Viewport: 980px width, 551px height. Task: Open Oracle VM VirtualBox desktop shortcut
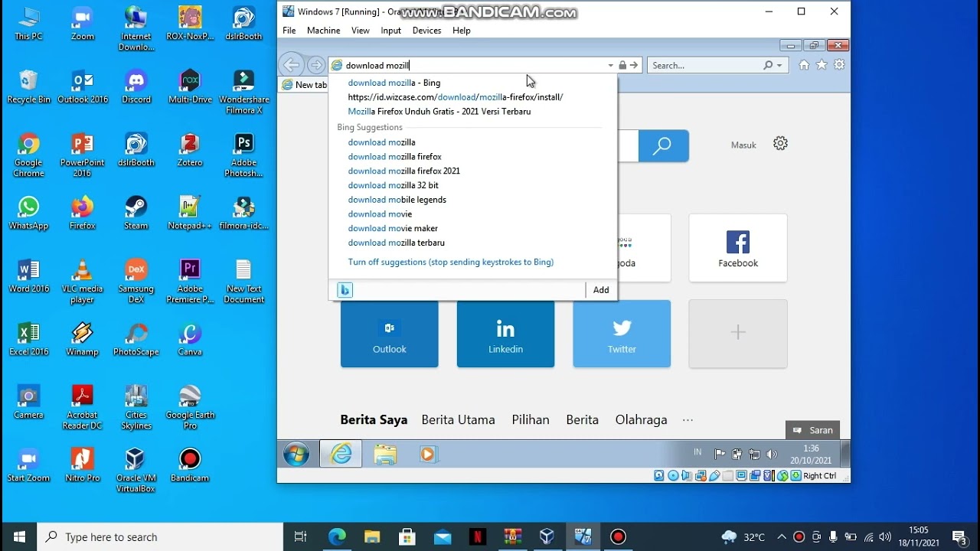pos(136,471)
